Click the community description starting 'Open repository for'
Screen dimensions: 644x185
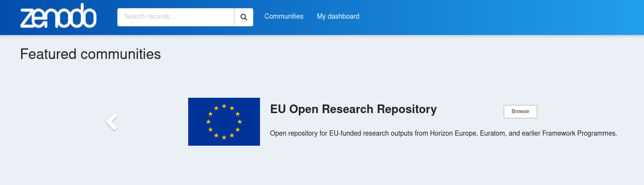[x=443, y=133]
